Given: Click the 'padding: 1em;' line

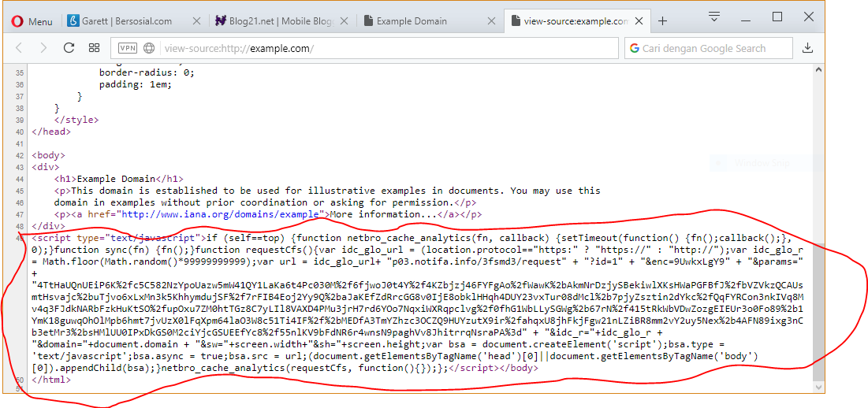Looking at the screenshot, I should [x=136, y=84].
